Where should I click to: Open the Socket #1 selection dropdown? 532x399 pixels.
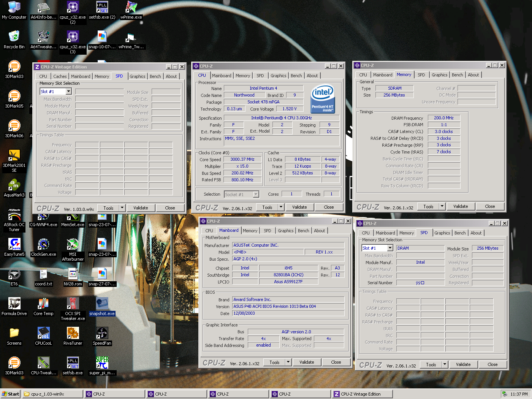(x=256, y=194)
